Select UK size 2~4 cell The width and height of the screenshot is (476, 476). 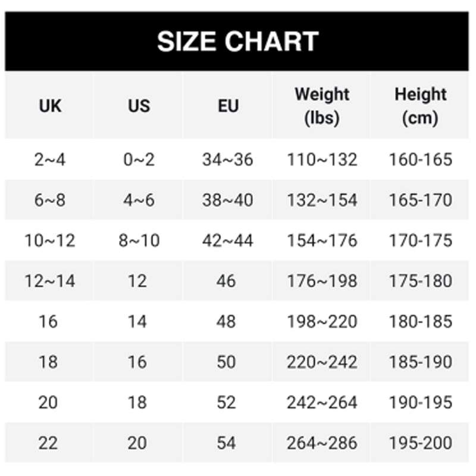[x=50, y=159]
